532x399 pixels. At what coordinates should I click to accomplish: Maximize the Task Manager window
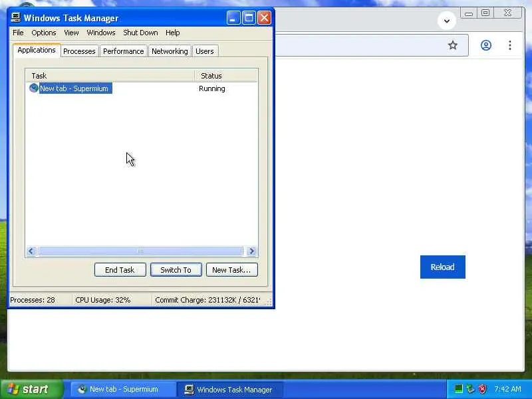(x=249, y=18)
